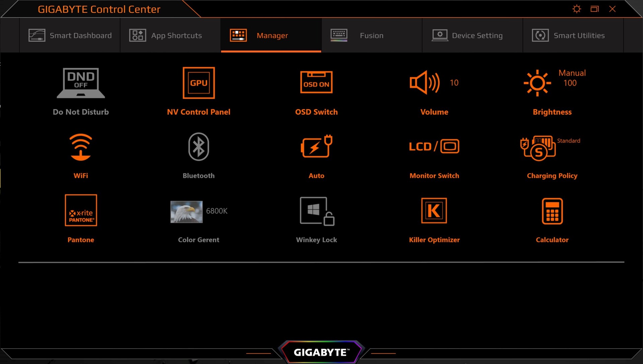Open Killer Optimizer network tool
The width and height of the screenshot is (643, 364).
coord(434,211)
